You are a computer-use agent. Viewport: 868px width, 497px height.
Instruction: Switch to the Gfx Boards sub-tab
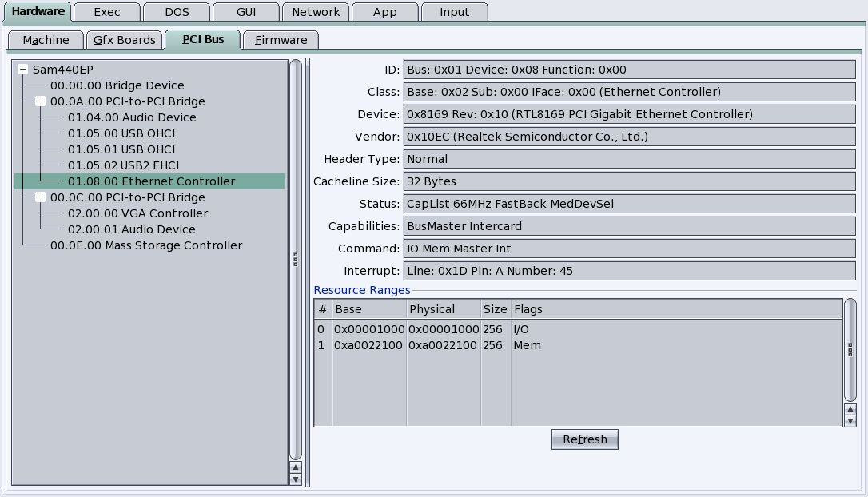coord(125,40)
